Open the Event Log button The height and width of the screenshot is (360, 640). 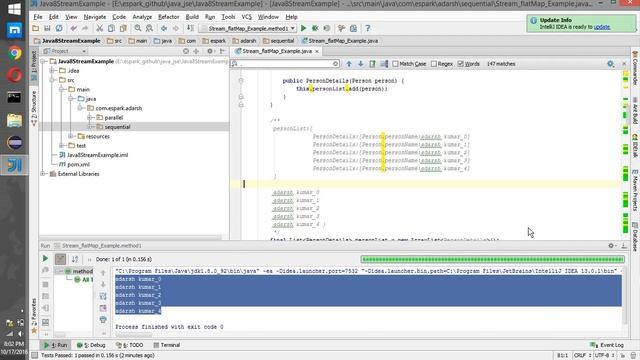[607, 345]
